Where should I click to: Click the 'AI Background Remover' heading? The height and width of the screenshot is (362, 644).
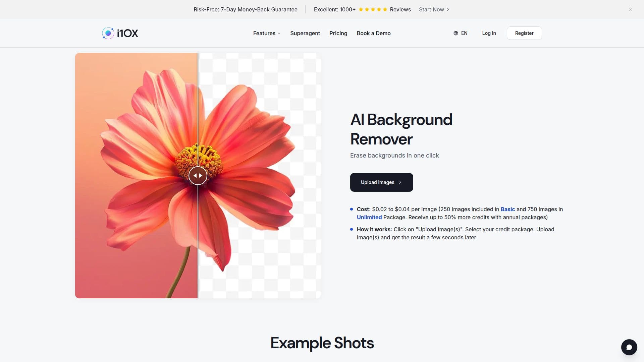pos(401,129)
